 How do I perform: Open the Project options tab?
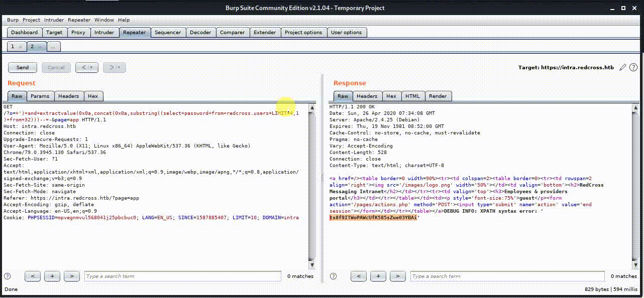pos(303,33)
